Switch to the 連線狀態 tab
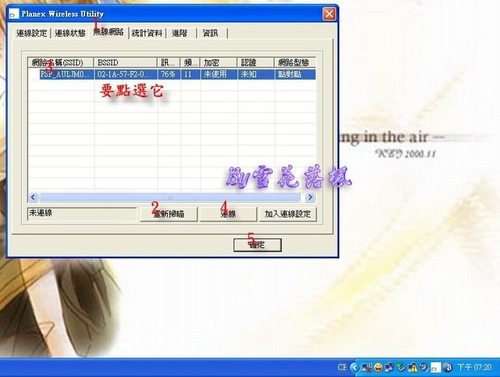This screenshot has width=500, height=377. click(x=70, y=33)
